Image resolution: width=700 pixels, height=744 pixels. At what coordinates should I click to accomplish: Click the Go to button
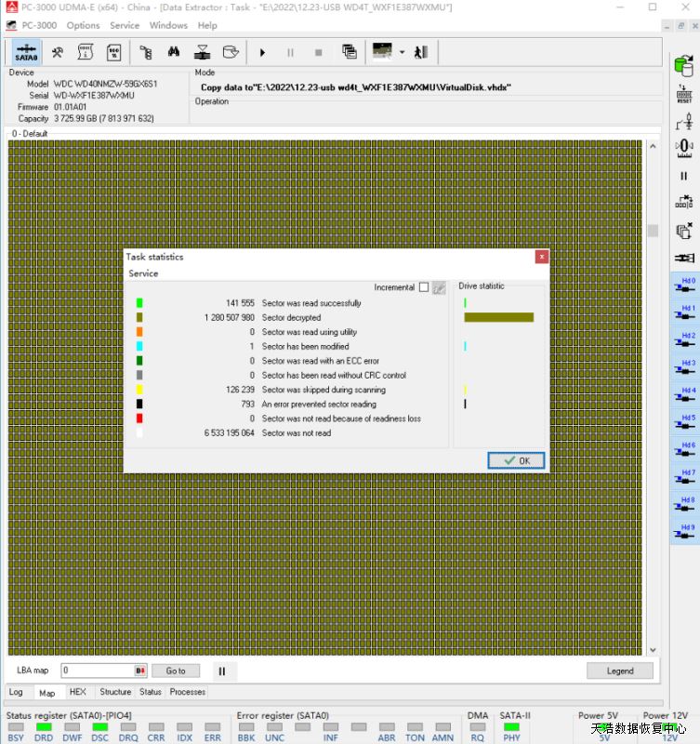(176, 671)
